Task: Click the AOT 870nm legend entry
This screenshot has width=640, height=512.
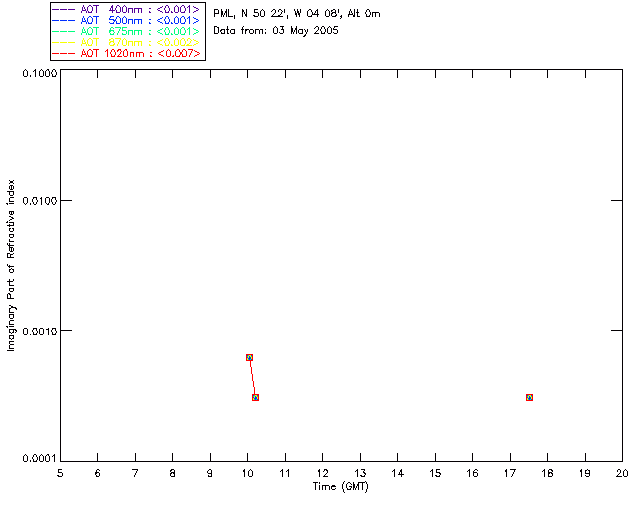Action: pyautogui.click(x=126, y=42)
